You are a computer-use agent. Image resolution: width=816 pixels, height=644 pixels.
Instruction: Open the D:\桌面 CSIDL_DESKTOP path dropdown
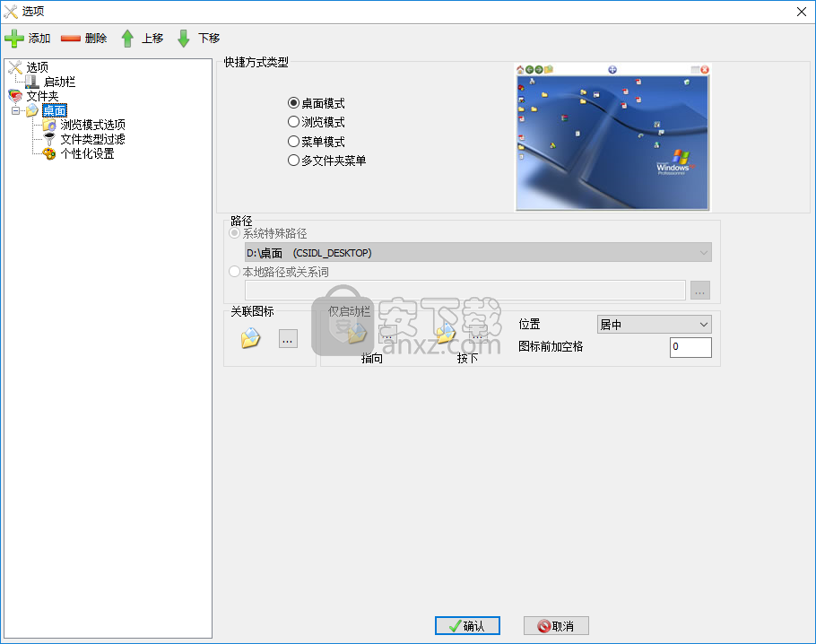478,253
